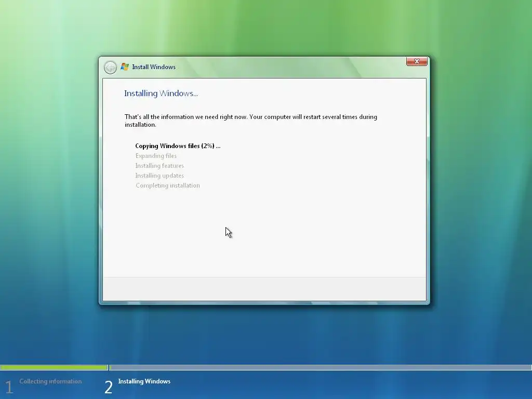This screenshot has height=399, width=532.
Task: Click the 'Expanding files' step
Action: (x=156, y=156)
